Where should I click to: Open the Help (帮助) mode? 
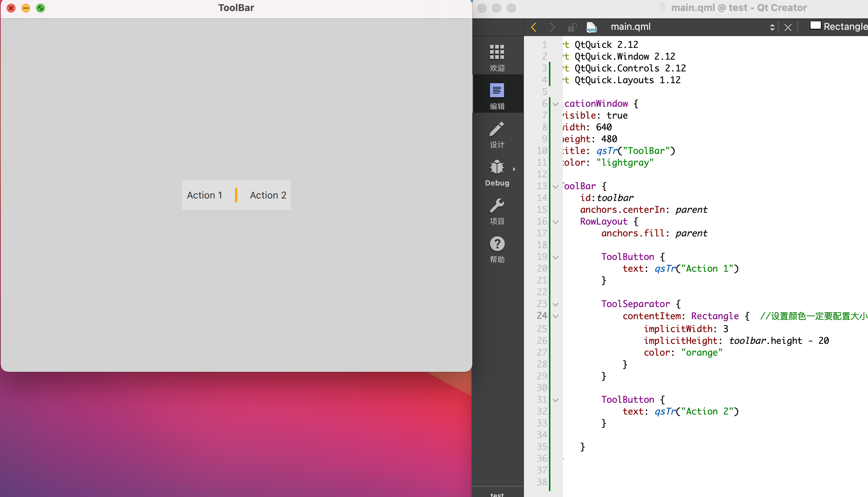(497, 250)
